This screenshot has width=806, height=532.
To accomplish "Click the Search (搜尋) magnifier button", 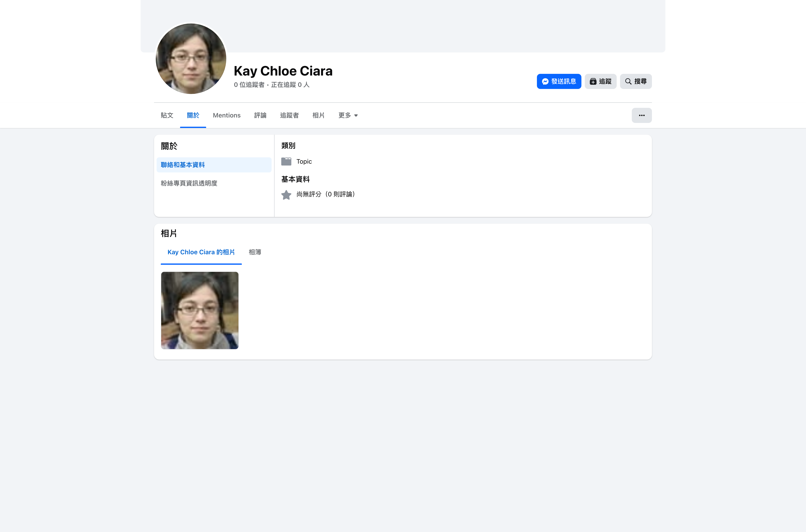I will point(635,81).
